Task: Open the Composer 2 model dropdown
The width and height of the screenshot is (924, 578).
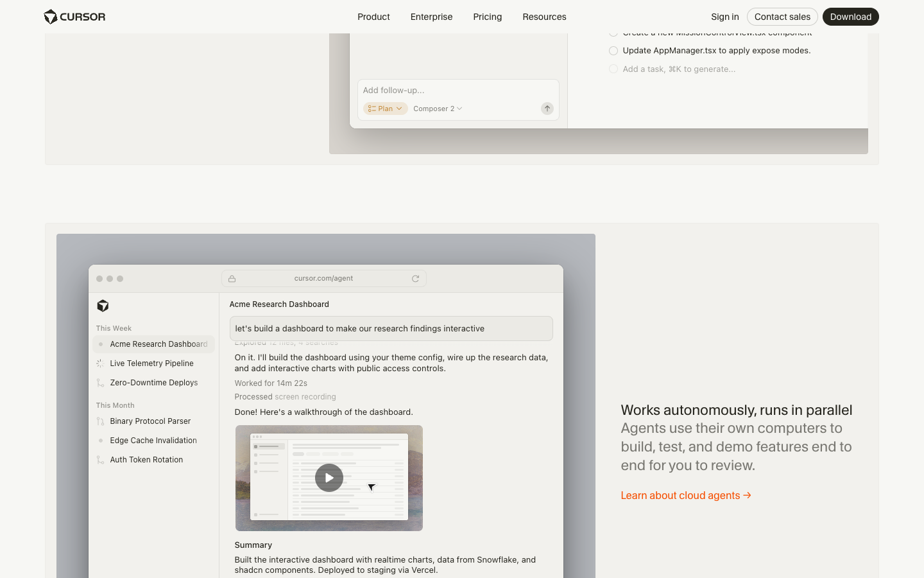Action: click(438, 109)
